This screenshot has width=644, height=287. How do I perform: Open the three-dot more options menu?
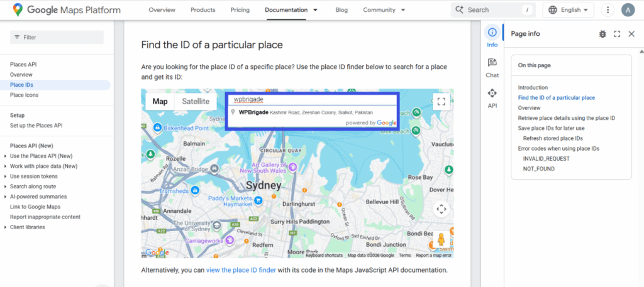[x=607, y=10]
